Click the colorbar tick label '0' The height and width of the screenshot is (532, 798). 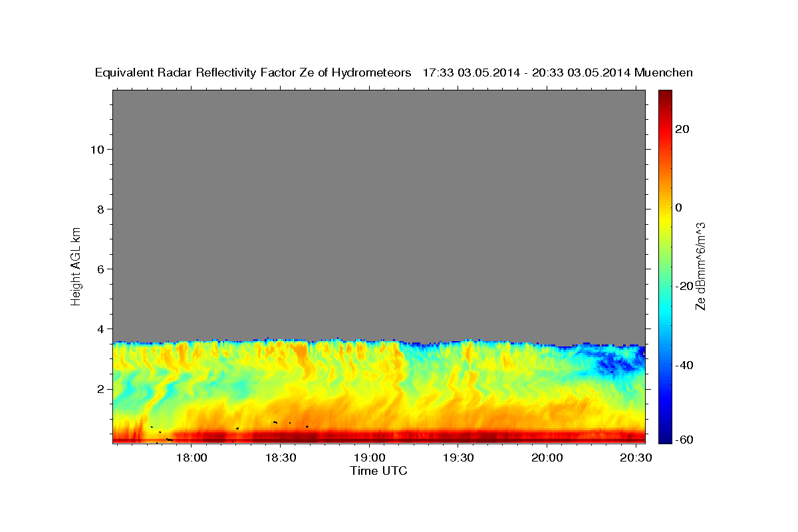point(679,207)
